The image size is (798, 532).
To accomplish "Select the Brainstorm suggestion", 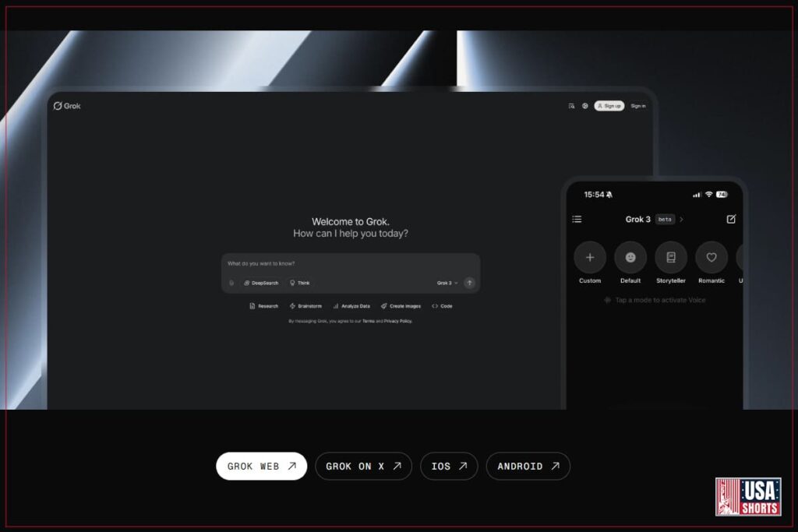I will [x=305, y=306].
